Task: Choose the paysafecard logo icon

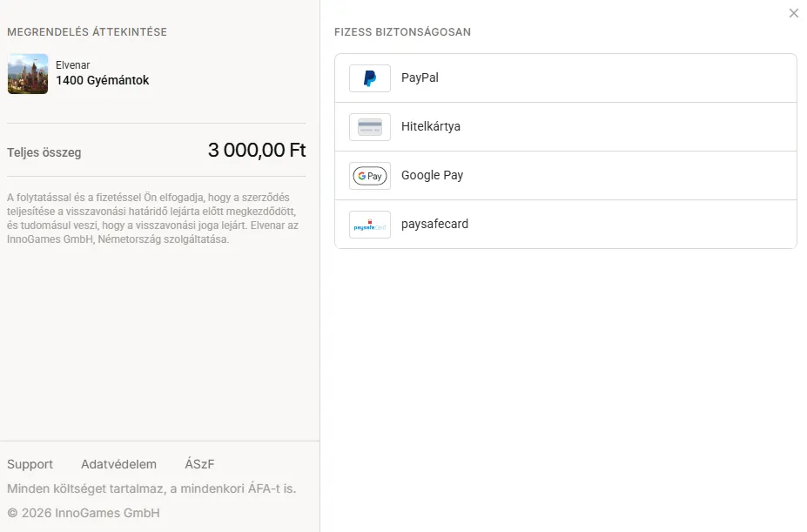Action: [369, 225]
